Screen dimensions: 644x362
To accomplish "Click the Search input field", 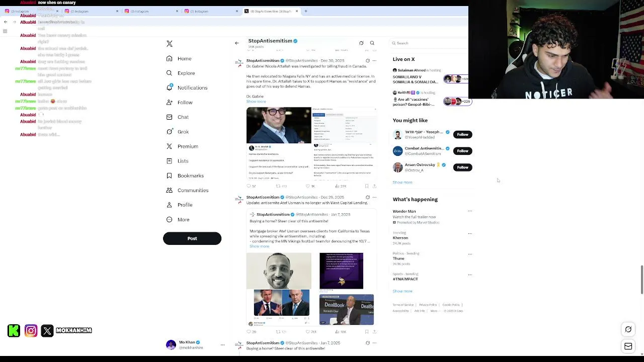I will (x=430, y=43).
